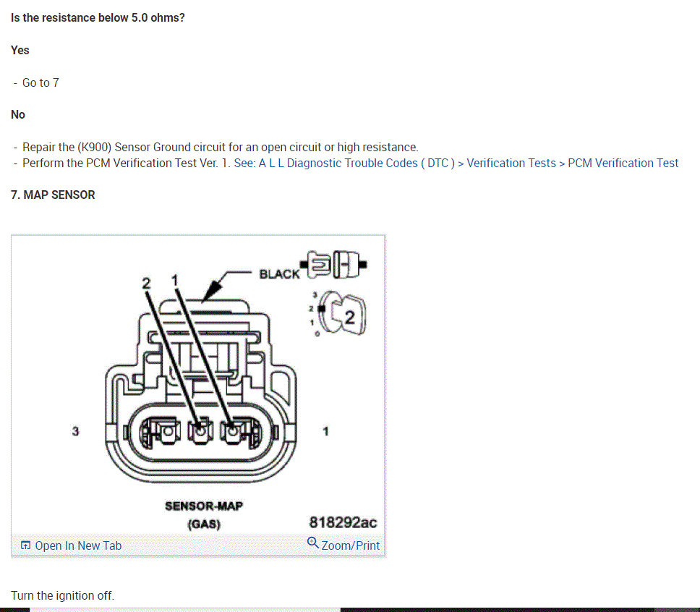Click the 'Is the resistance below 5.0 ohms?' question
Screen dimensions: 700x612
click(98, 18)
